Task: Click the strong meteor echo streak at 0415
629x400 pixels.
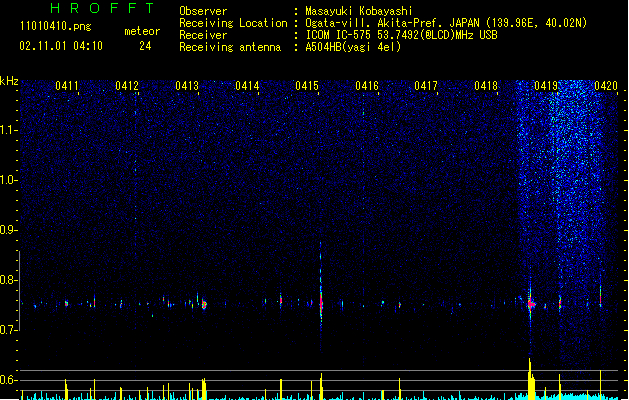Action: (x=321, y=297)
